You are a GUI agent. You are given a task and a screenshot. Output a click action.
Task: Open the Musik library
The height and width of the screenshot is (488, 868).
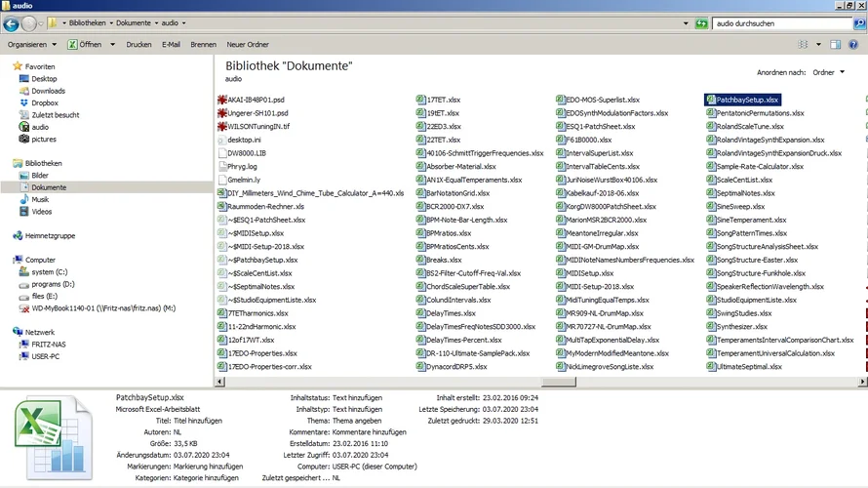(x=39, y=199)
